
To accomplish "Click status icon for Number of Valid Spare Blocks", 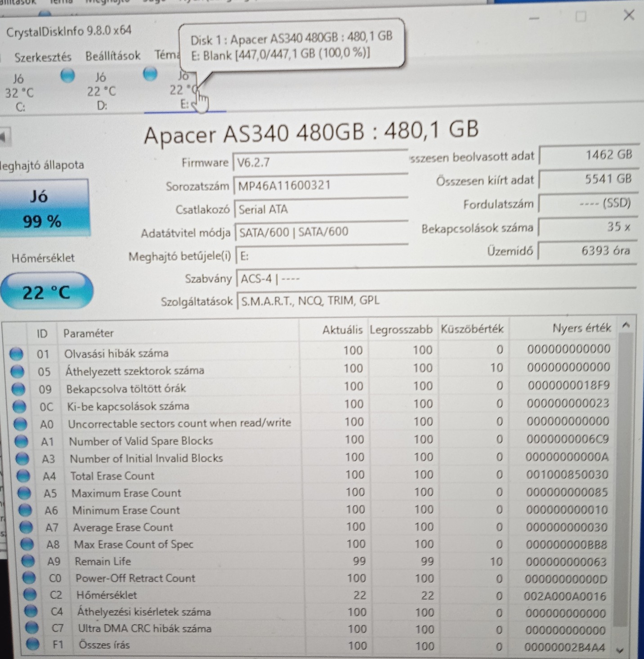I will pyautogui.click(x=22, y=442).
